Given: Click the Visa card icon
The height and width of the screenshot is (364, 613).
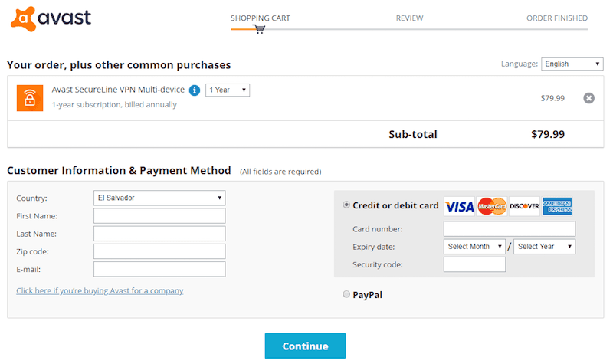Looking at the screenshot, I should point(460,206).
